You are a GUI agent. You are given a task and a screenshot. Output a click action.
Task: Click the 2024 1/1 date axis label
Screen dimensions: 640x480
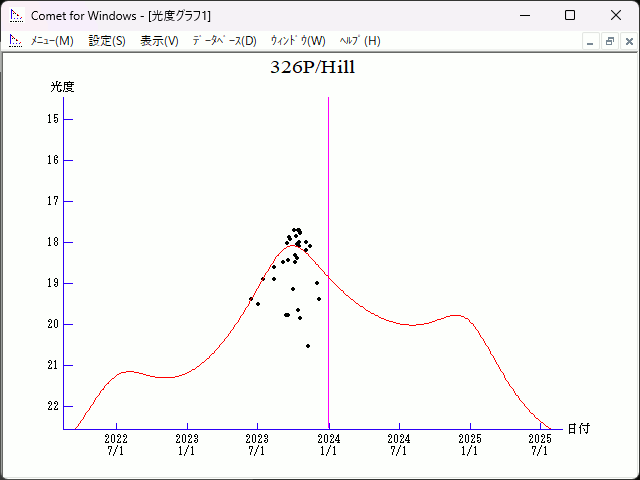tap(328, 444)
